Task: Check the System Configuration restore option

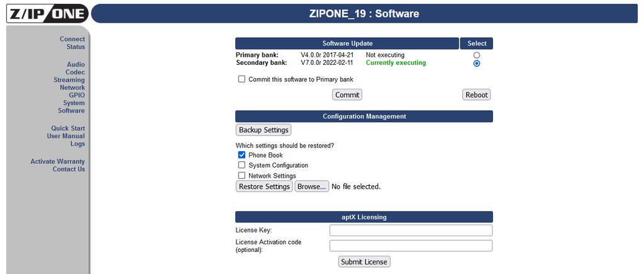Action: tap(241, 165)
